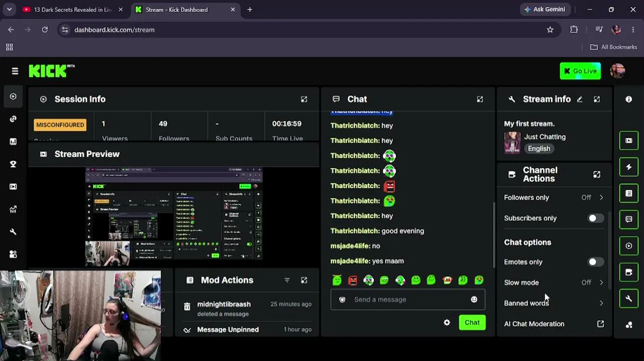Open the community users icon in left sidebar
The height and width of the screenshot is (361, 644).
coord(13,254)
